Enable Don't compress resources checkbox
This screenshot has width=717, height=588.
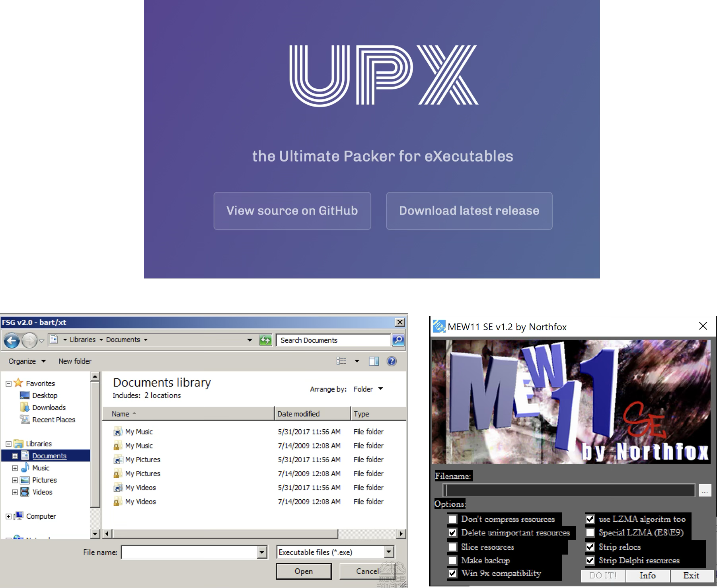pyautogui.click(x=452, y=519)
